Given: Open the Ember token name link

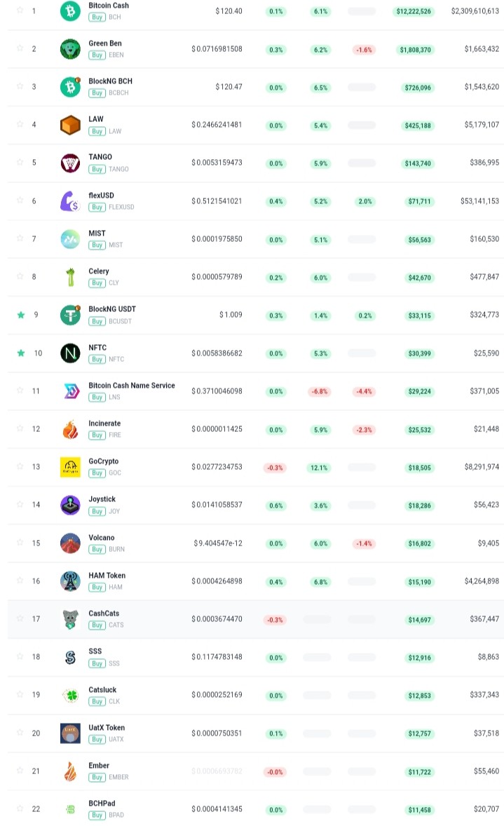Looking at the screenshot, I should (x=99, y=766).
